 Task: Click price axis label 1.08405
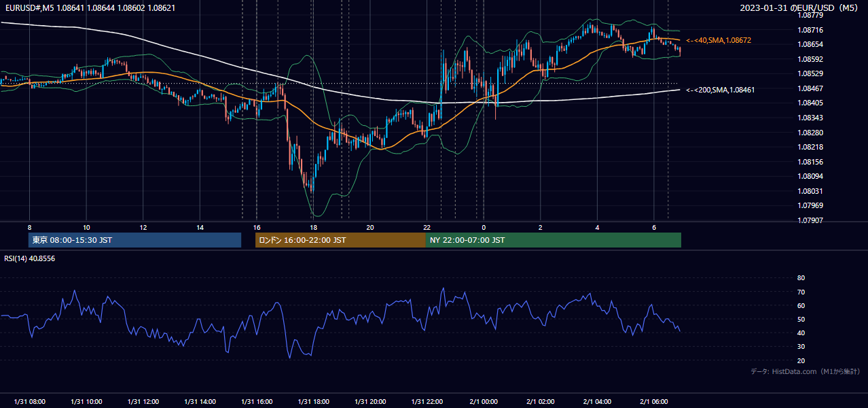pos(810,103)
